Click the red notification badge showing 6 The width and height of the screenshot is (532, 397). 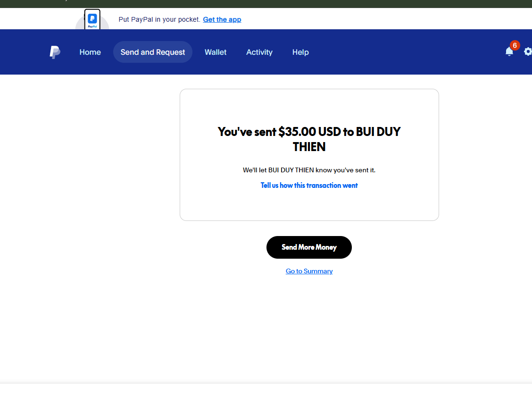[x=515, y=45]
